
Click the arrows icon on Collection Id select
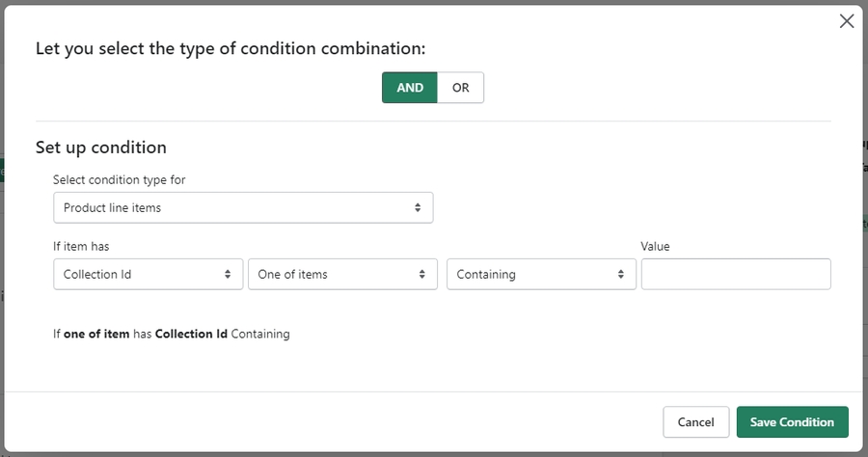(228, 274)
